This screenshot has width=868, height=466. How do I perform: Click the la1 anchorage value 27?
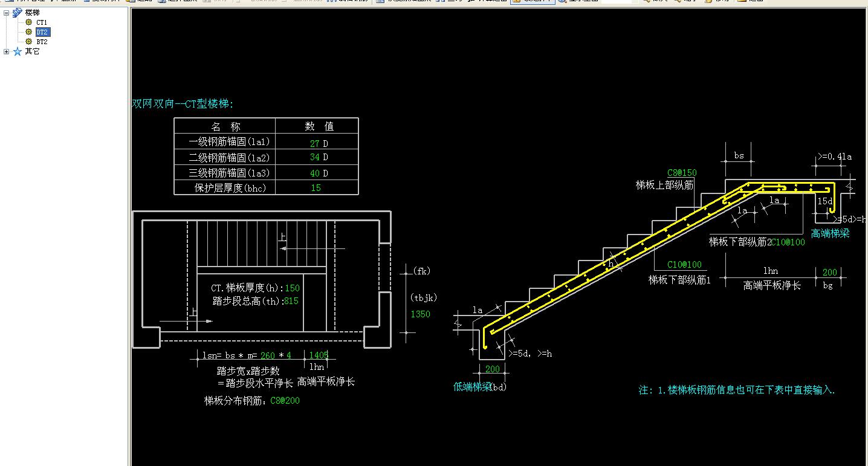click(x=314, y=144)
